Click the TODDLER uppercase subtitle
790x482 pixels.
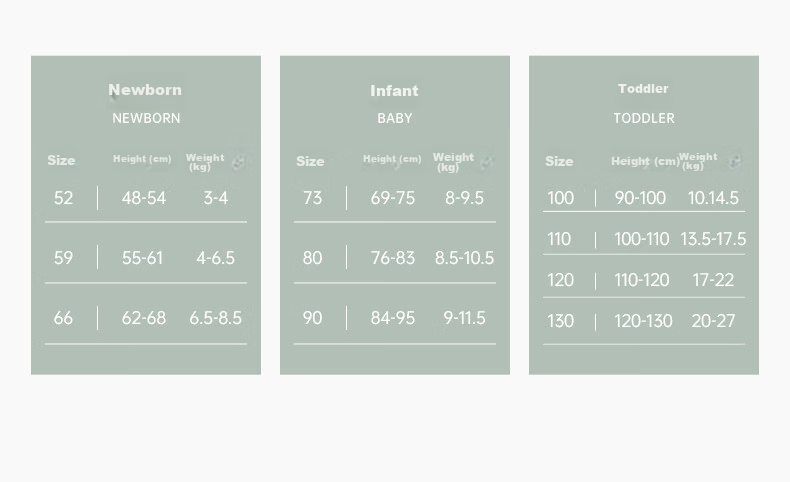click(x=644, y=118)
